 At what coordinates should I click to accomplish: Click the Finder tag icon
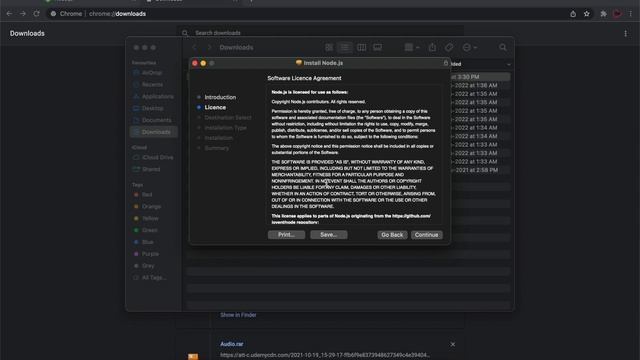point(449,47)
